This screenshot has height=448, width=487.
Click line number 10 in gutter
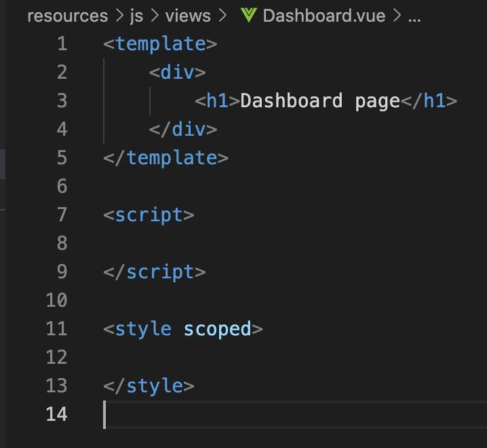56,300
